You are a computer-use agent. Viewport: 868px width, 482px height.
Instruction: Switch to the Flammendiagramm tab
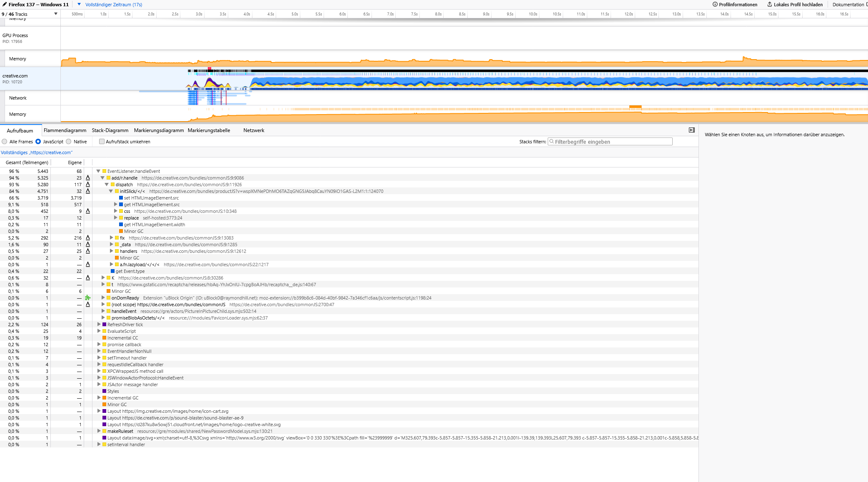[x=65, y=130]
